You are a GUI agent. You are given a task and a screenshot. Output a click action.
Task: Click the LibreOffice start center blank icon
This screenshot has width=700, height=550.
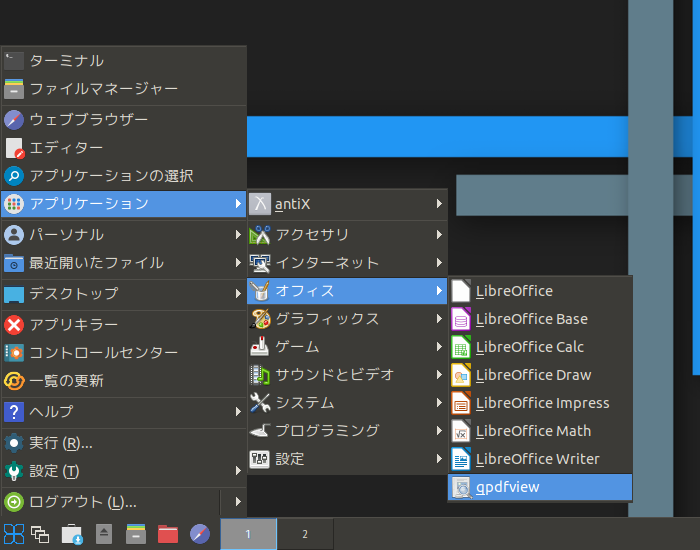461,291
